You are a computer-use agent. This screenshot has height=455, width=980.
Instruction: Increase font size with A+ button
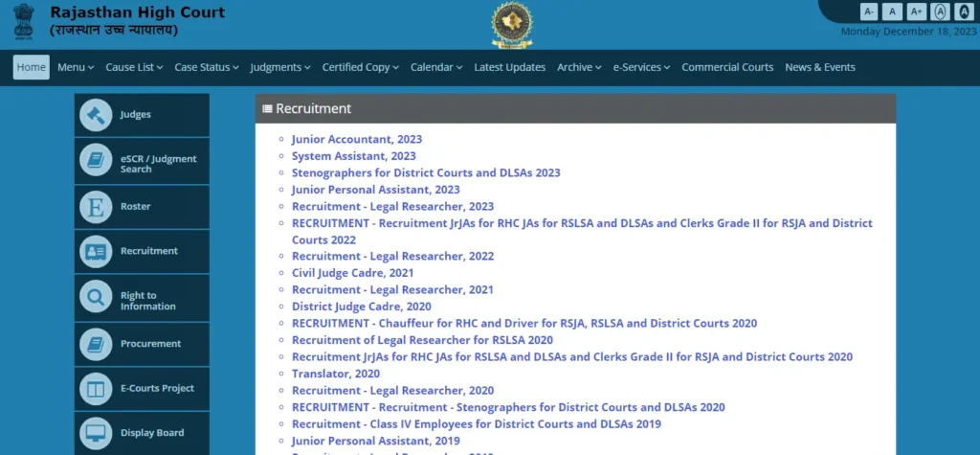[916, 11]
